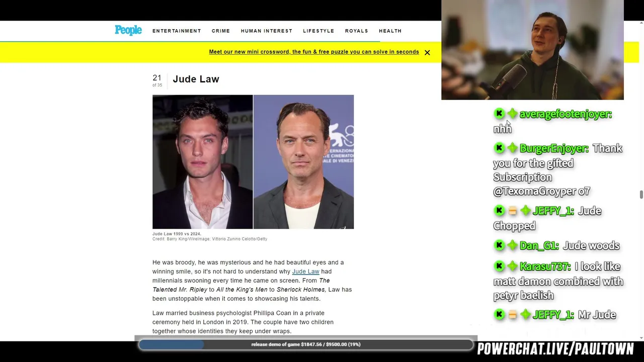Viewport: 644px width, 362px height.
Task: Click the @TexomaGroyper mention in chat
Action: [x=534, y=192]
